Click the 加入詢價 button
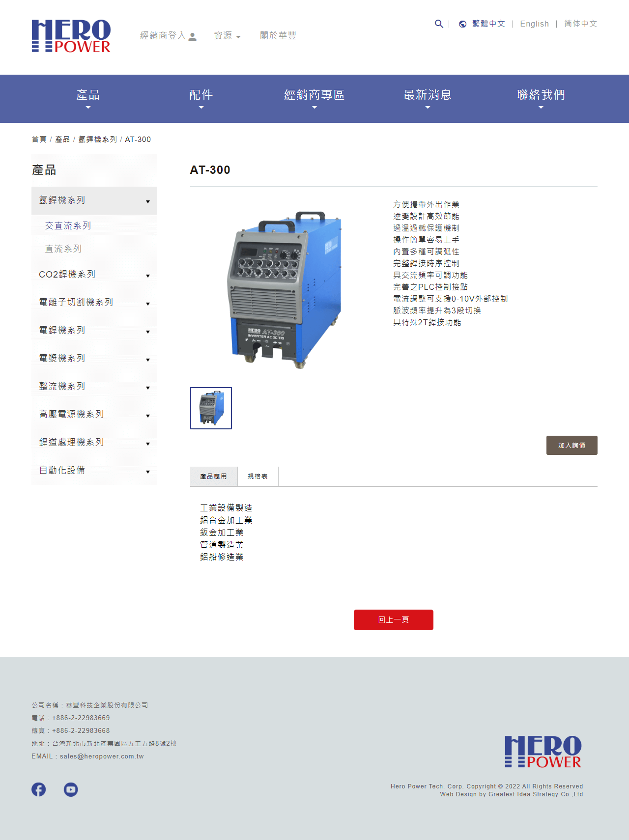Image resolution: width=629 pixels, height=840 pixels. [x=572, y=446]
